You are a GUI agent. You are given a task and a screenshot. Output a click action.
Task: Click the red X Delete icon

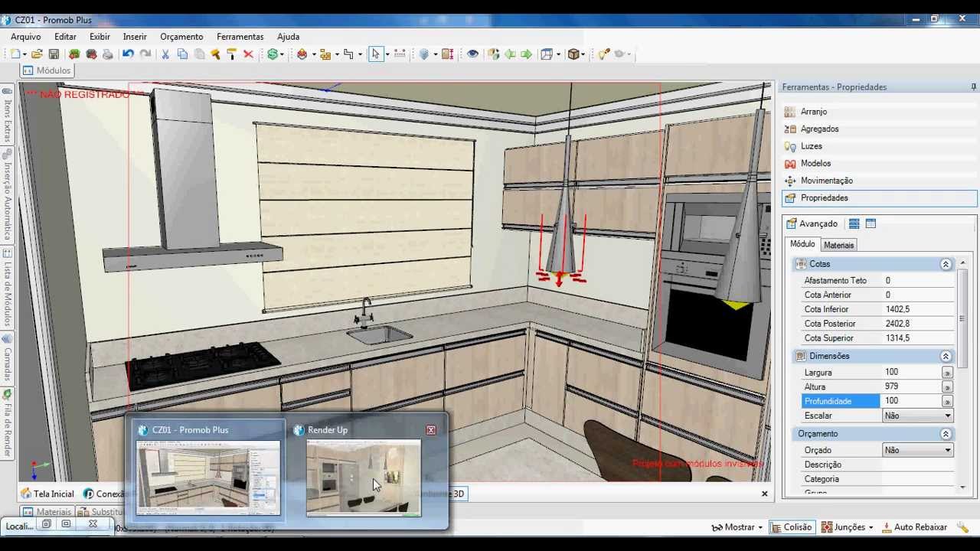248,54
